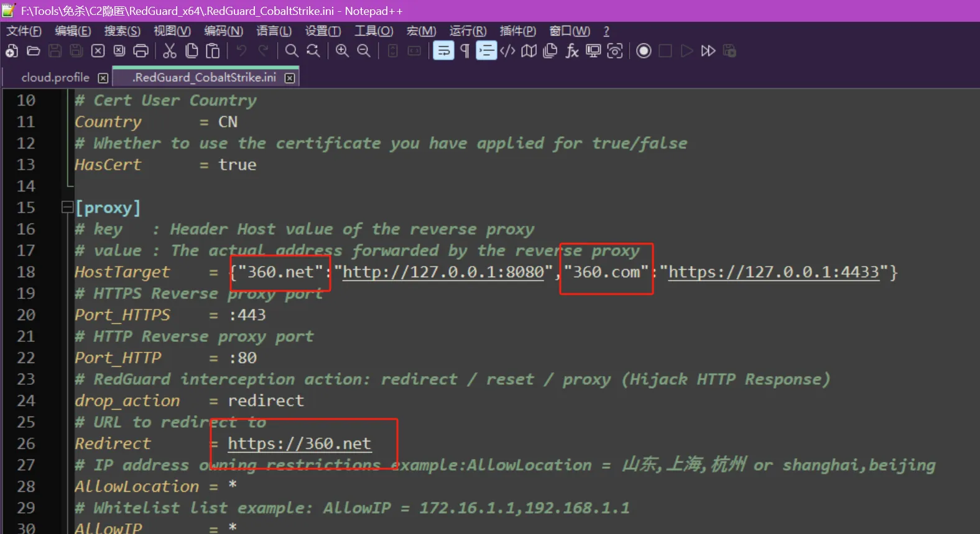Click the Zoom Out icon

[364, 51]
